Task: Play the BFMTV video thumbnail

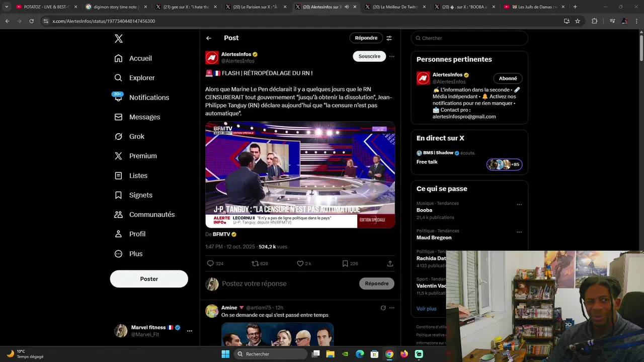Action: click(300, 175)
